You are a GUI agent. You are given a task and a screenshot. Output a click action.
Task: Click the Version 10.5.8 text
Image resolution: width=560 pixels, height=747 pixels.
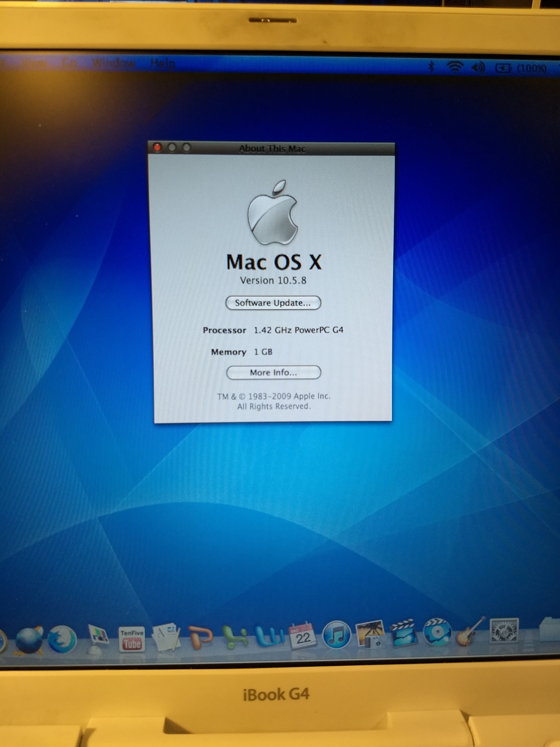[x=273, y=280]
